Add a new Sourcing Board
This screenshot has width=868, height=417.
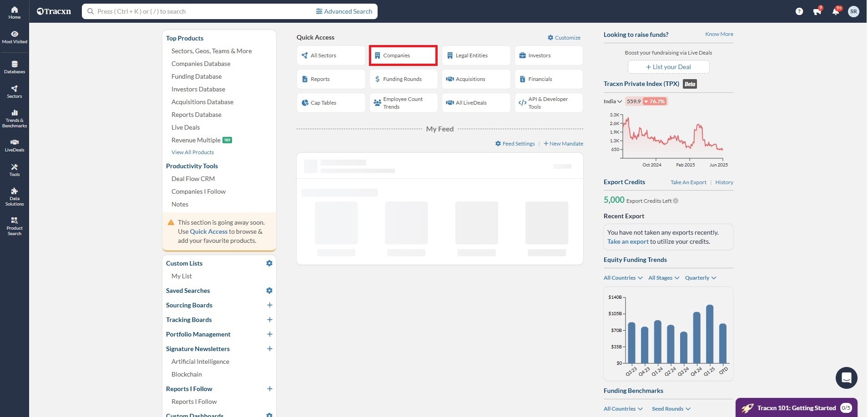coord(269,305)
